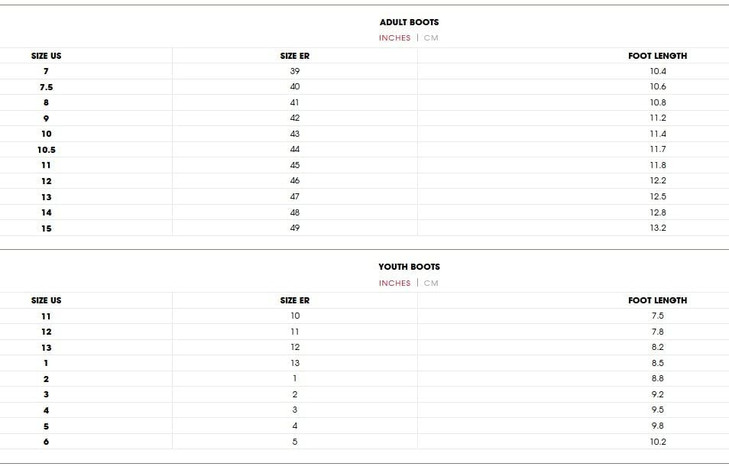Image resolution: width=729 pixels, height=473 pixels.
Task: Click adult ER size 39 cell
Action: [295, 71]
